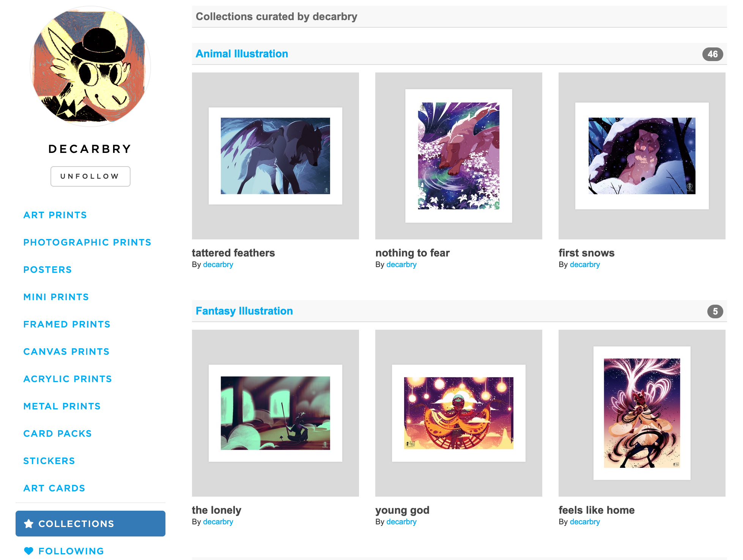
Task: Select Photographic Prints in sidebar
Action: (87, 242)
